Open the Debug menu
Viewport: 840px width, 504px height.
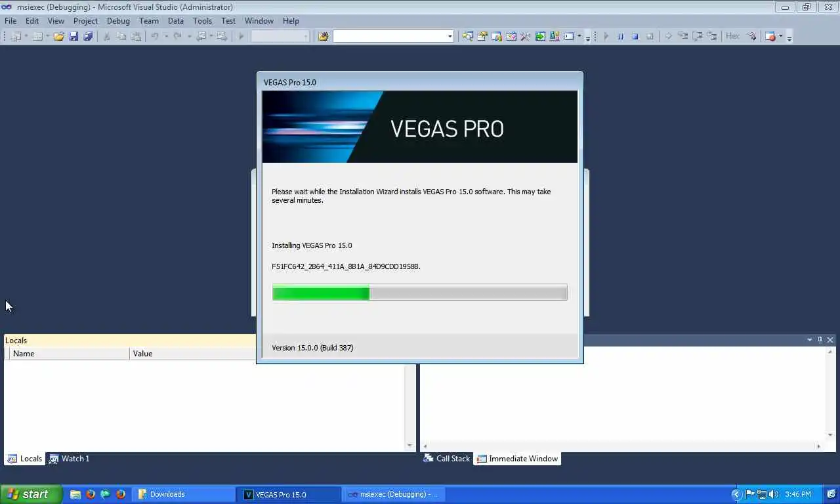point(118,21)
